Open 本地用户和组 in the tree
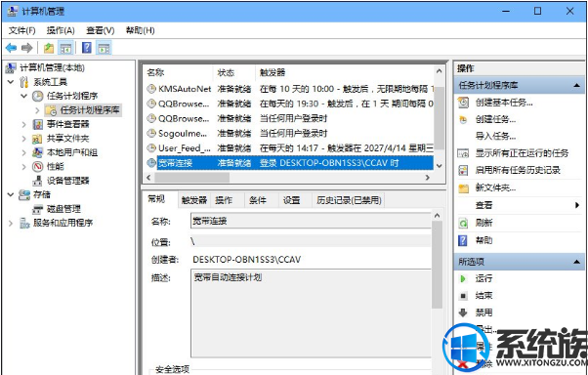The image size is (588, 375). 71,152
